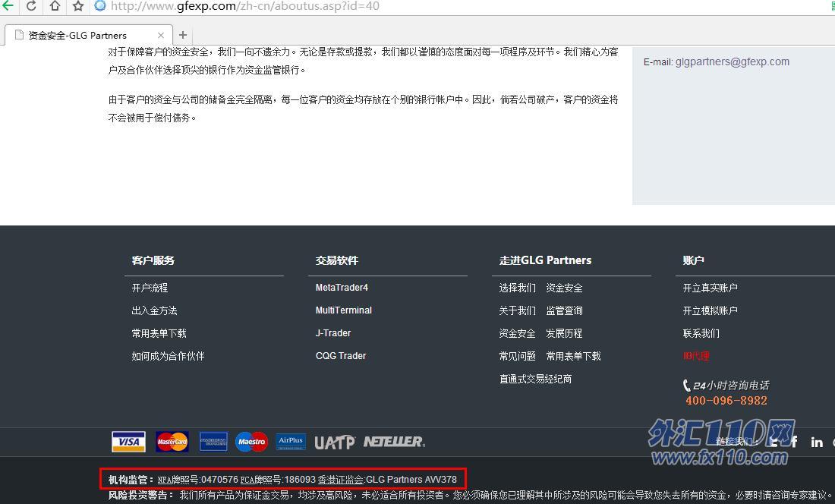This screenshot has width=835, height=504.
Task: Open CQG Trader software link
Action: (x=341, y=356)
